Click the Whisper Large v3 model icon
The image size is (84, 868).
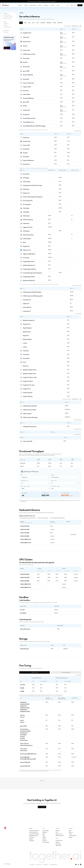(x=21, y=413)
